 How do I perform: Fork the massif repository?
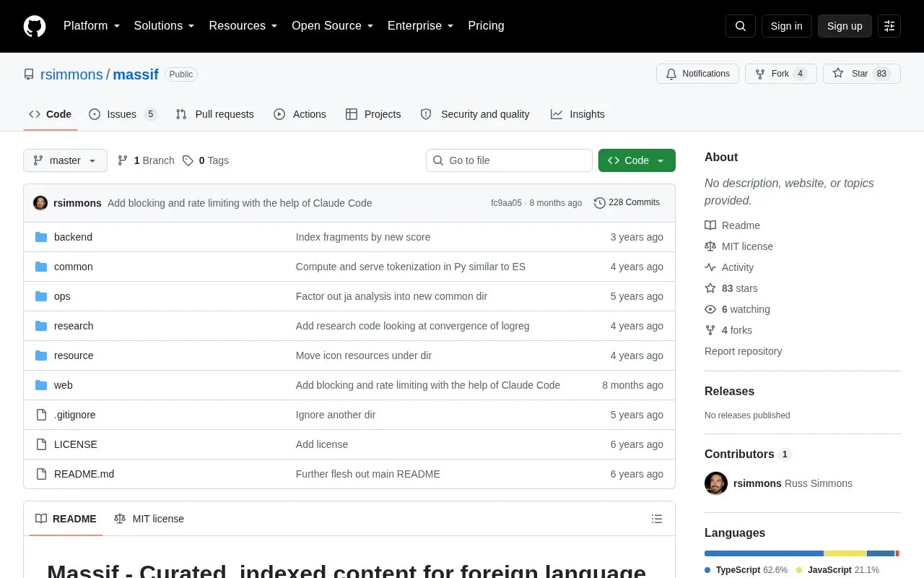[780, 74]
